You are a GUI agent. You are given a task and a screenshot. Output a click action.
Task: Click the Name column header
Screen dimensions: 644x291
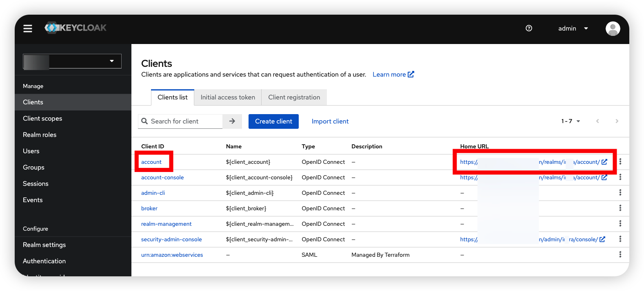pos(234,147)
